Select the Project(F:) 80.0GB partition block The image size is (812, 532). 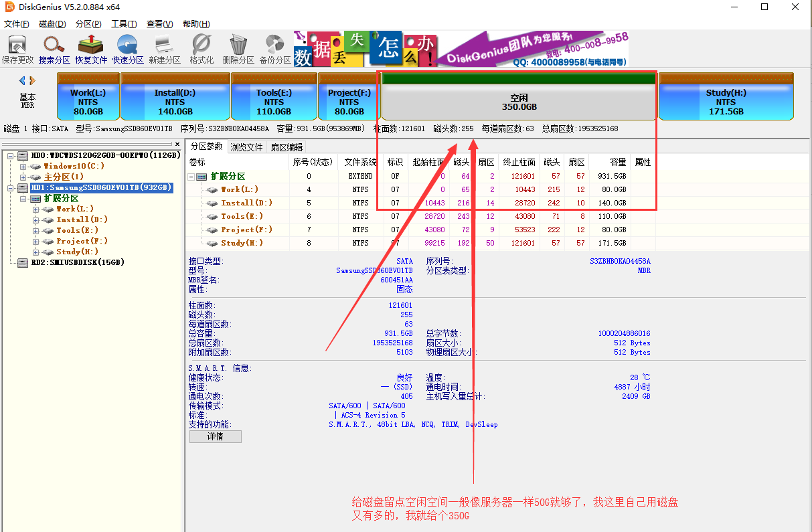[349, 97]
